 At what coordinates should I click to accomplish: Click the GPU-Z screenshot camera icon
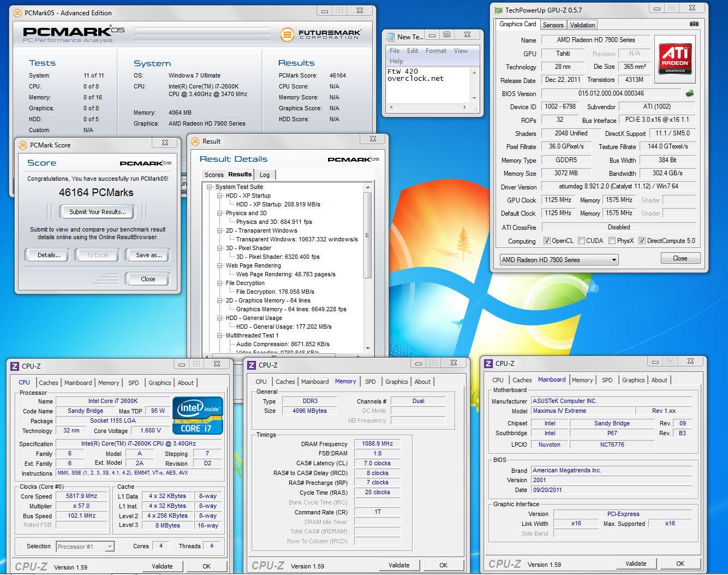(694, 24)
